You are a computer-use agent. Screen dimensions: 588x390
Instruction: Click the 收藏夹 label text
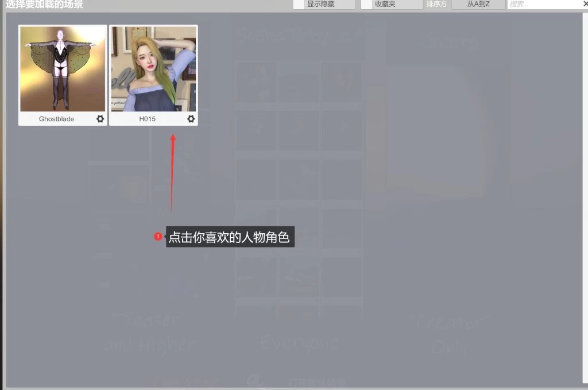pyautogui.click(x=385, y=4)
